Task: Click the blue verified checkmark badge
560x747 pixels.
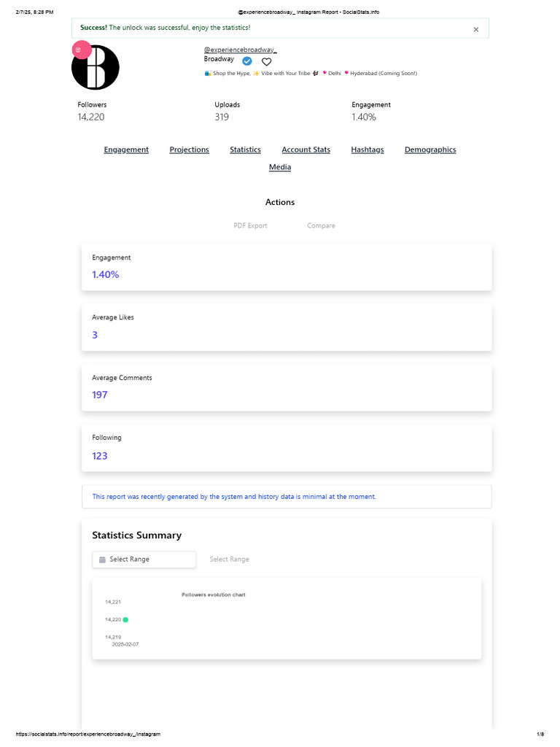Action: [247, 61]
